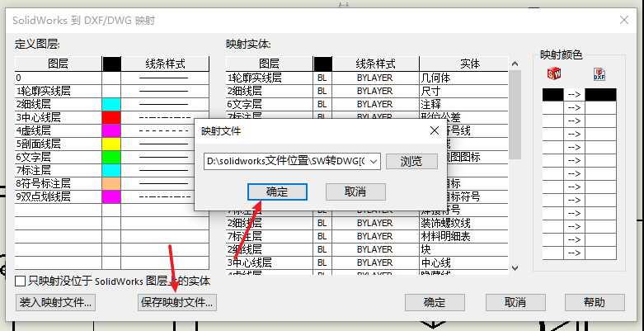Cancel the 映射文件 dialog
The height and width of the screenshot is (331, 644).
[355, 192]
